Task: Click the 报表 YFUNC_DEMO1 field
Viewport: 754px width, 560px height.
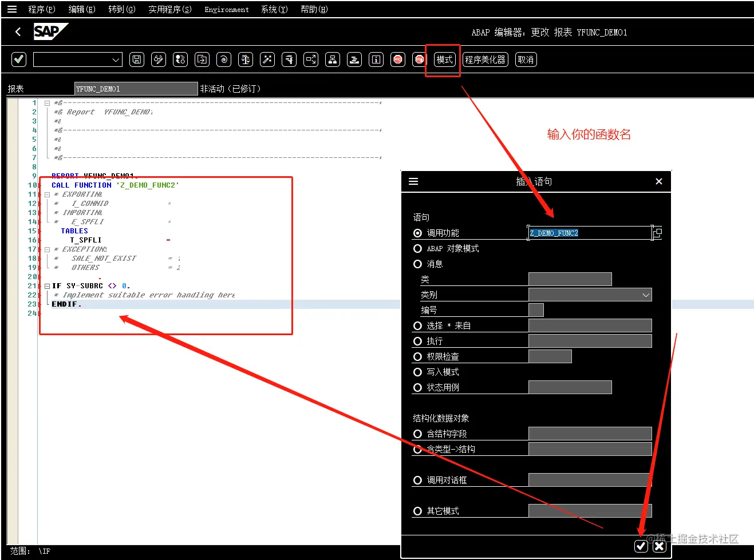Action: [136, 89]
